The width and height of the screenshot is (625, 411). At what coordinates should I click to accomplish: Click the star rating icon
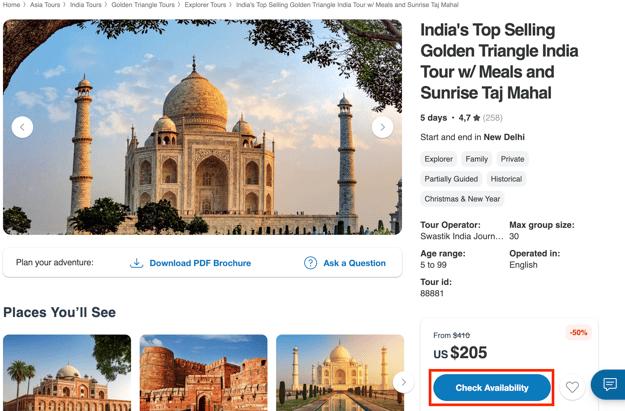[477, 118]
